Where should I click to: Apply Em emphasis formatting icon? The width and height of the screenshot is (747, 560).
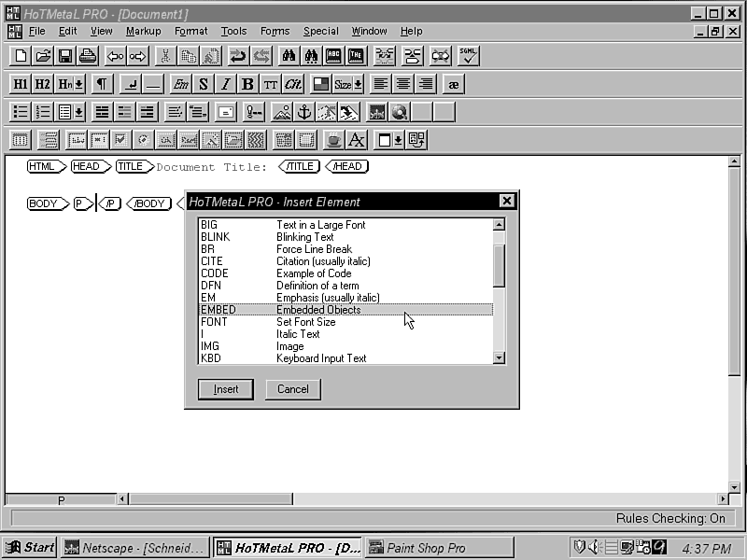[x=180, y=84]
